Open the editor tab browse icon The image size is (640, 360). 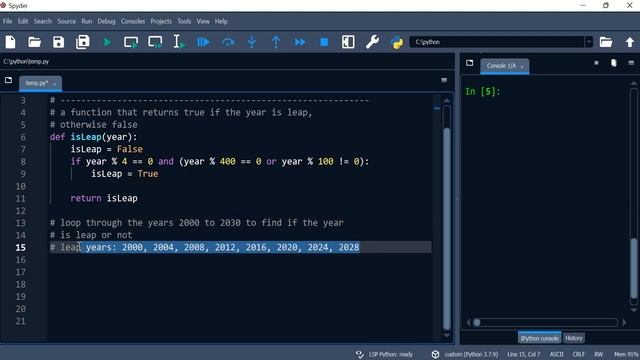point(9,80)
